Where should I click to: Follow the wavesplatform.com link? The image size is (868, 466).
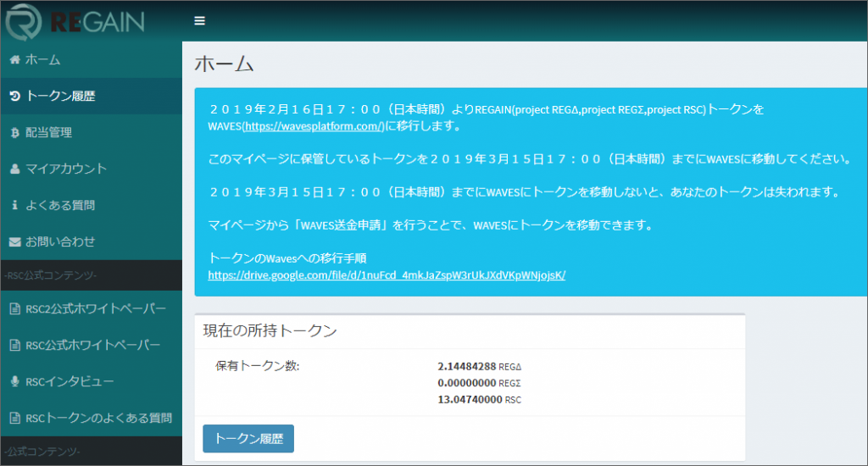point(314,126)
